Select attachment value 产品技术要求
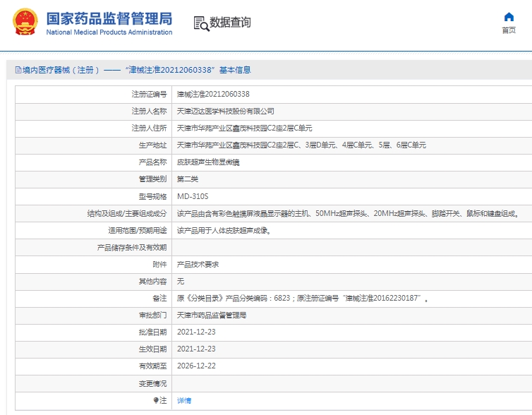Image resolution: width=532 pixels, height=415 pixels. pos(198,265)
